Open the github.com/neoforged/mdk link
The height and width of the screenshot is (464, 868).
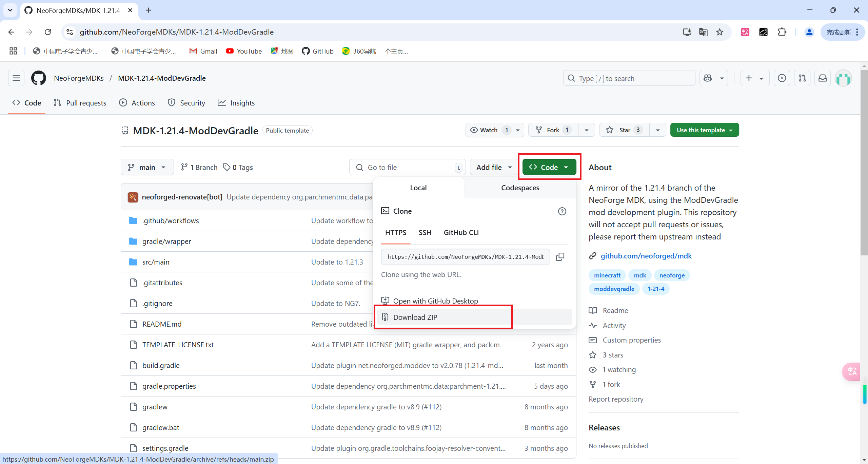pos(646,256)
